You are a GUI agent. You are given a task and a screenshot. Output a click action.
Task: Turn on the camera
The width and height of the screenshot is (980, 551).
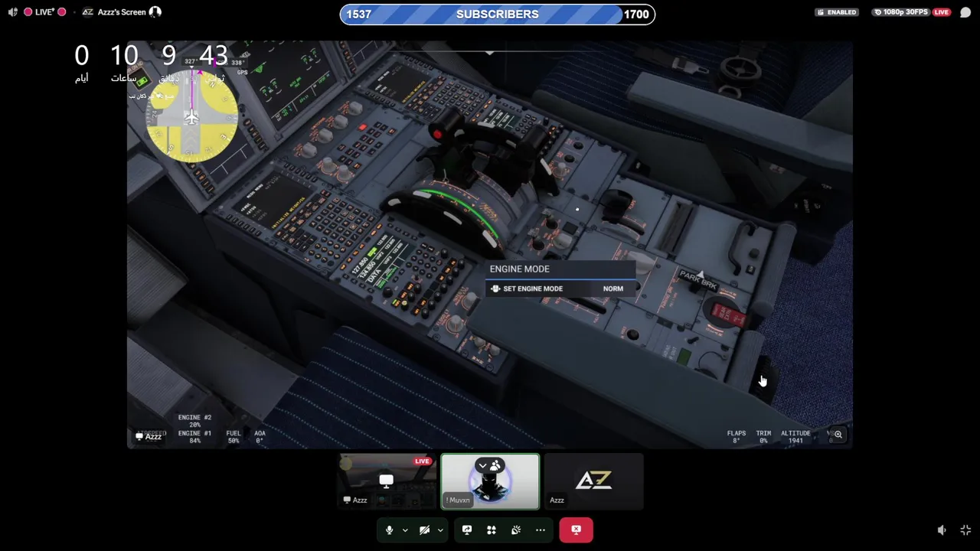pyautogui.click(x=424, y=530)
